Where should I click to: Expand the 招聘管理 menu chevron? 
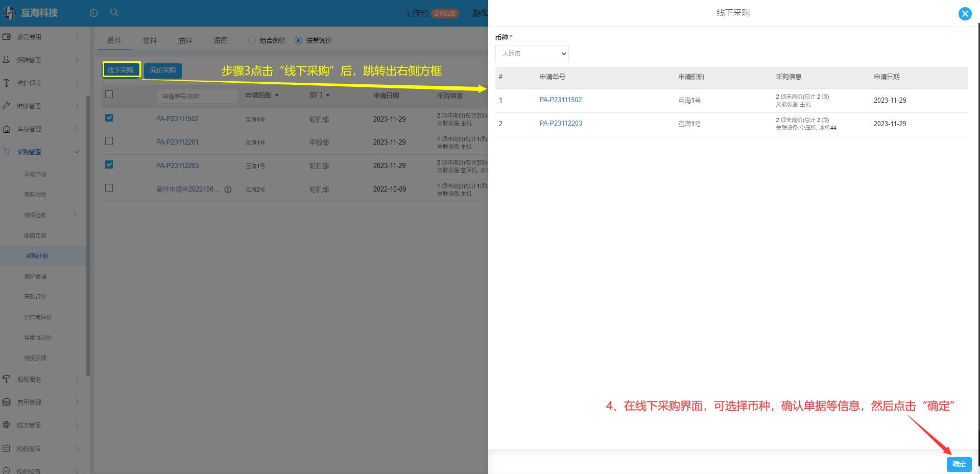click(77, 60)
